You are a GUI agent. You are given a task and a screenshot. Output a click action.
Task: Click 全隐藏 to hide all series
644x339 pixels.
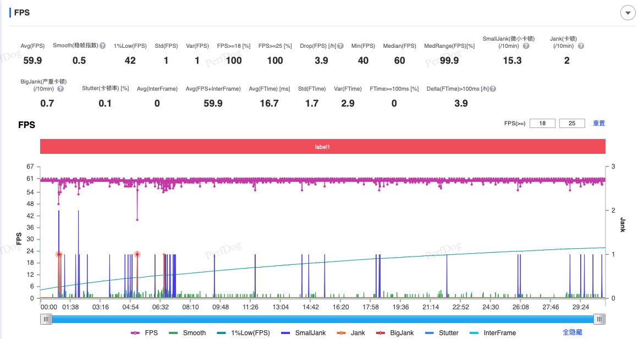tap(572, 332)
